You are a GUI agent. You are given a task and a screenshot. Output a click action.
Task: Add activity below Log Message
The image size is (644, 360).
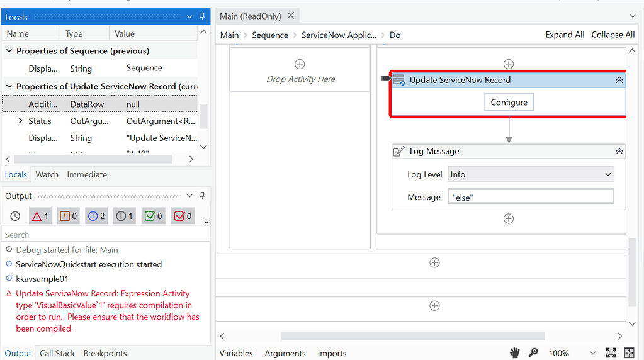509,219
